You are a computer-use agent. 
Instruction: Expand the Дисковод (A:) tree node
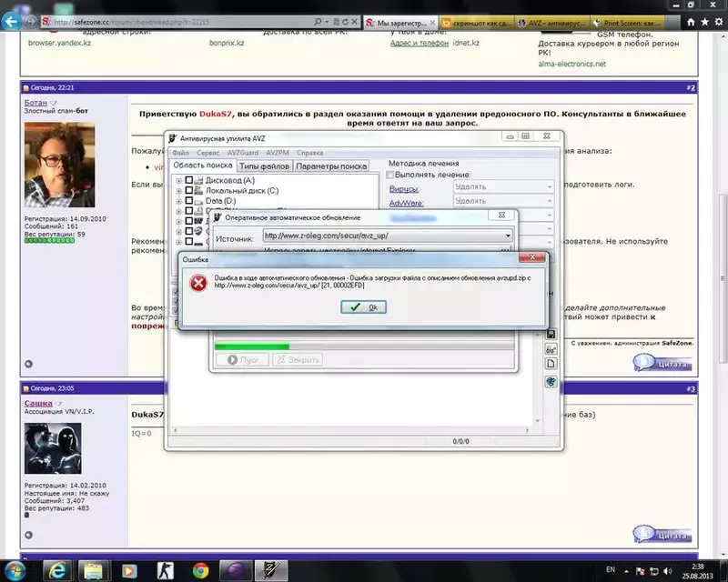pos(178,181)
